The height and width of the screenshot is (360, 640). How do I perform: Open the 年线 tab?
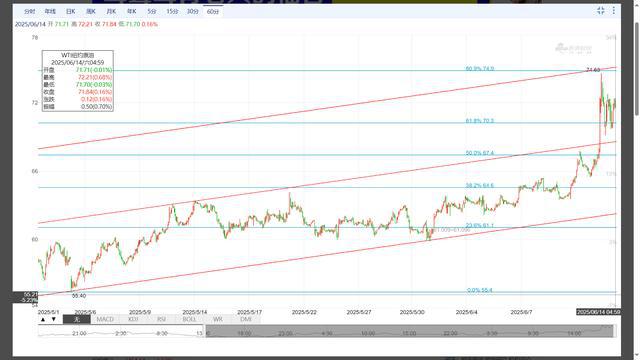50,11
